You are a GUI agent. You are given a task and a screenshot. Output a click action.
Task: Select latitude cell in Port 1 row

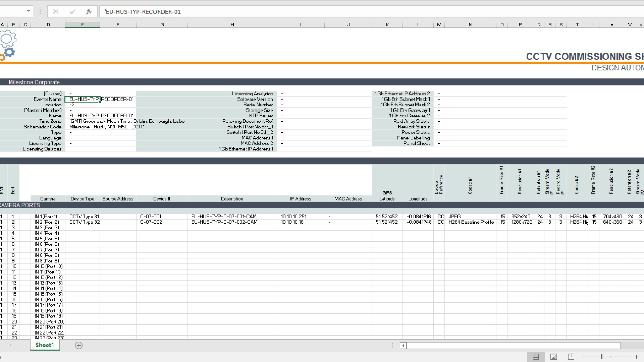(387, 217)
